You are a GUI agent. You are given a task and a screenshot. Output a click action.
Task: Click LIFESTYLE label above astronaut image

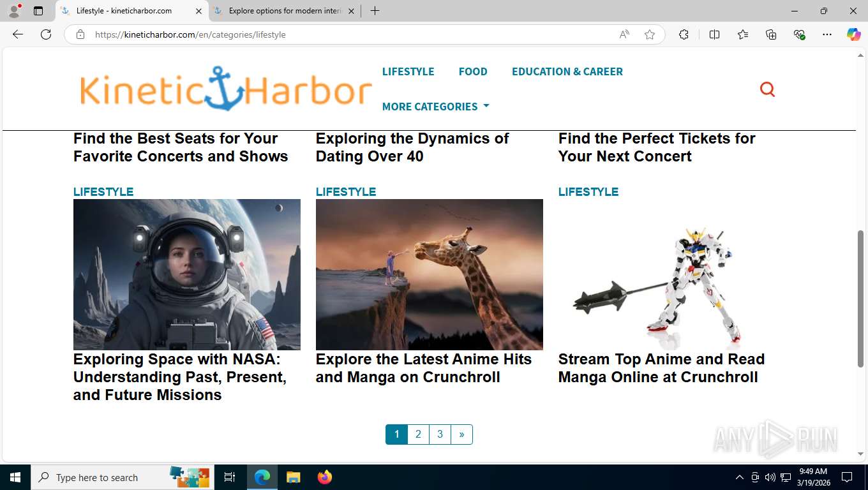tap(103, 192)
